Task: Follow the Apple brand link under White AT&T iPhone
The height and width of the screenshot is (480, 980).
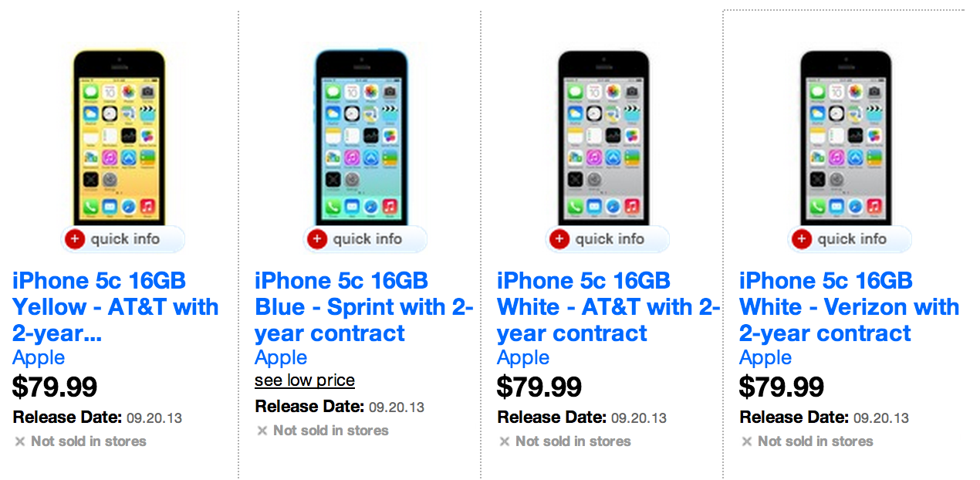Action: click(523, 358)
